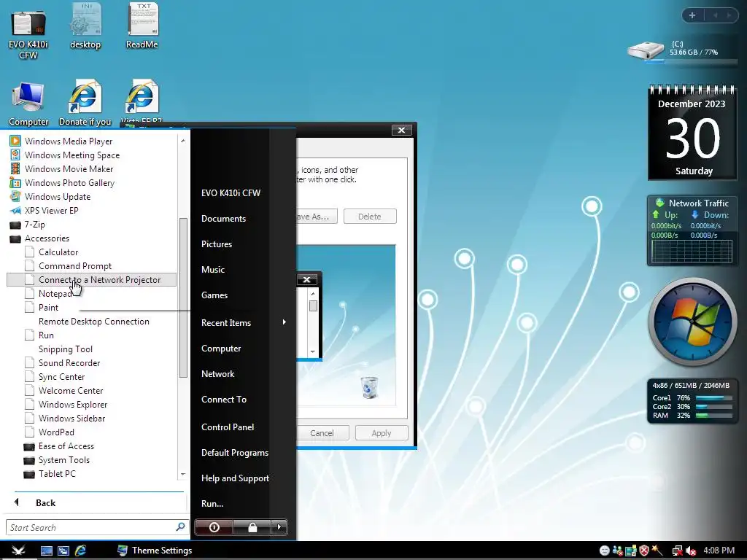Open shutdown options arrow next to lock

coord(279,527)
